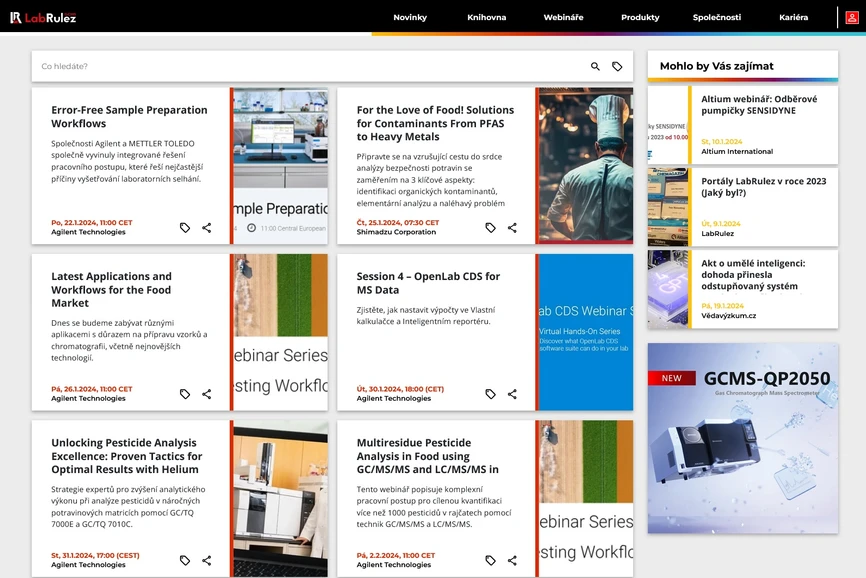Open the tag filter icon in search bar
The height and width of the screenshot is (578, 866).
click(617, 67)
